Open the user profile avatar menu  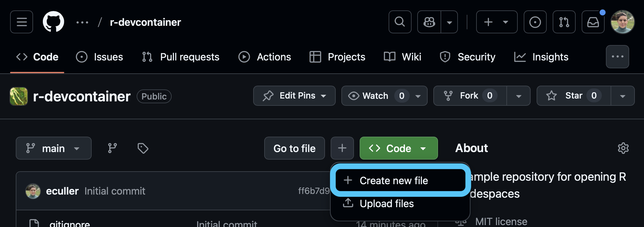point(623,22)
